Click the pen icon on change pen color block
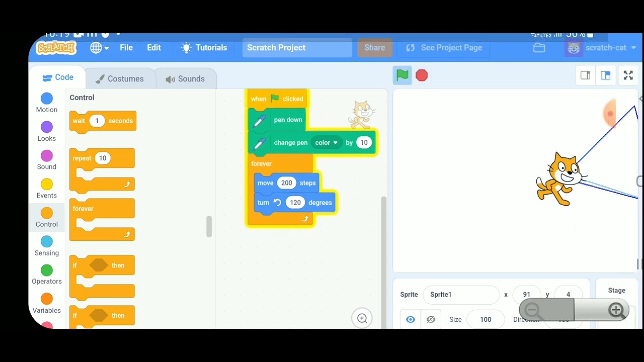Image resolution: width=644 pixels, height=362 pixels. click(x=259, y=143)
